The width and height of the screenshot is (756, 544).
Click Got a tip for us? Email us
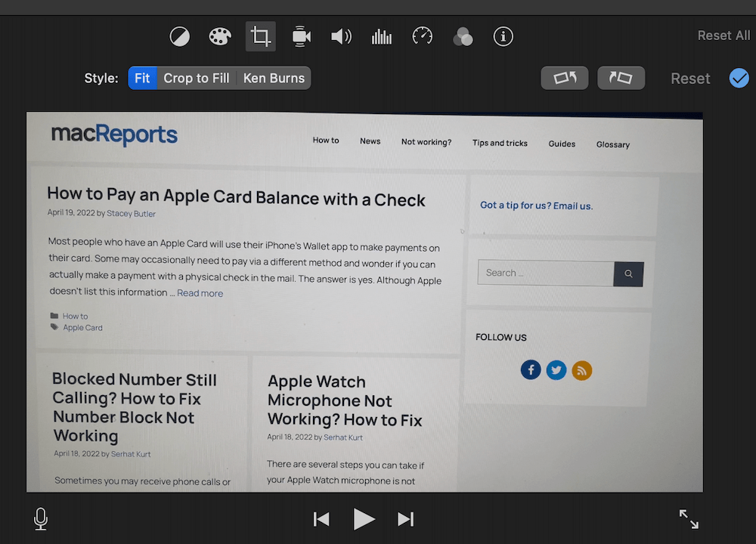537,206
